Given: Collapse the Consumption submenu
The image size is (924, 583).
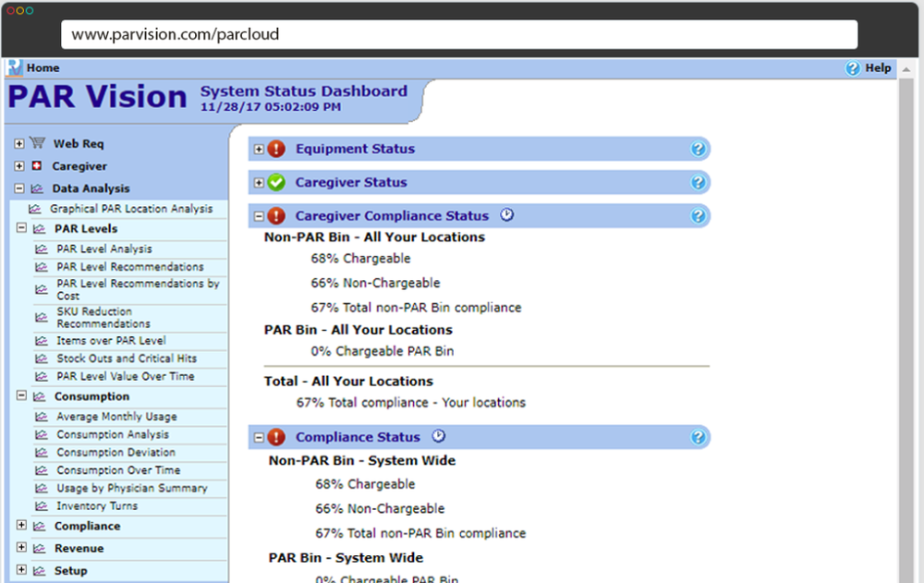Looking at the screenshot, I should pos(22,395).
